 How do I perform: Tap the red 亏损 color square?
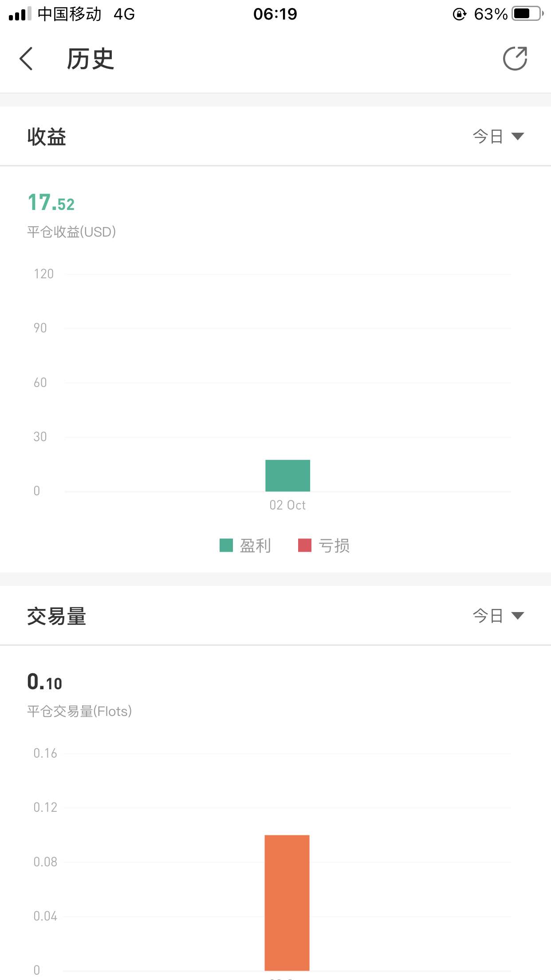[305, 545]
